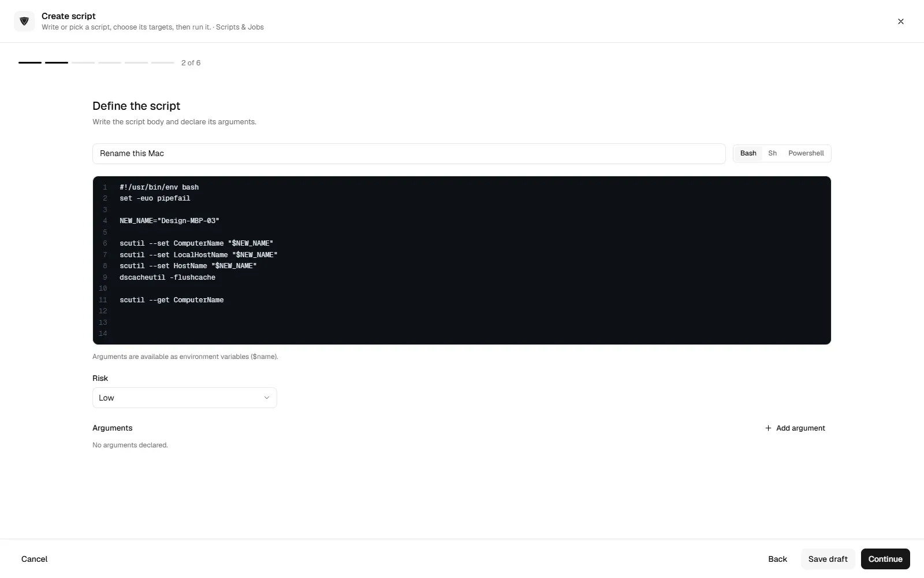Click the NEW_NAME="Design-MBP-03" line
Viewport: 924px width, 578px height.
click(169, 221)
